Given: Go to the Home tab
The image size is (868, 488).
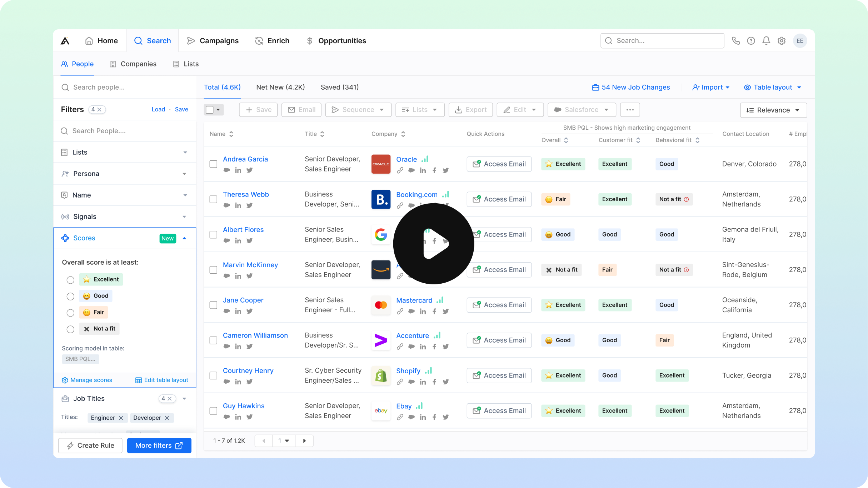Looking at the screenshot, I should [x=101, y=41].
